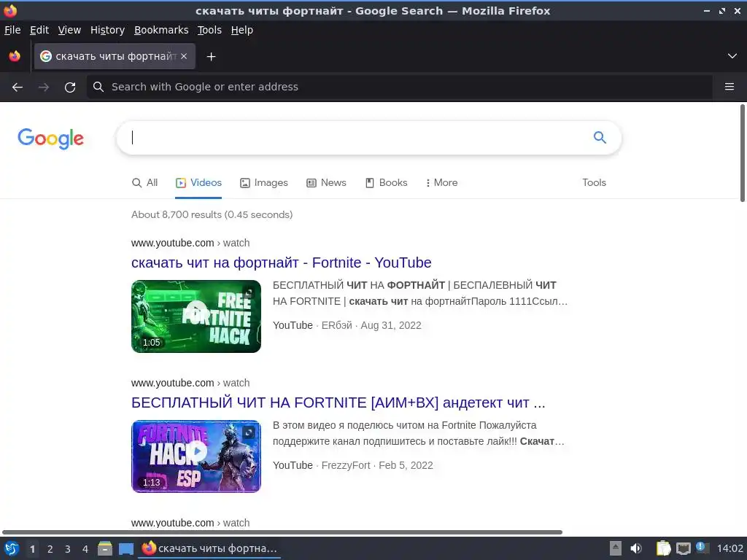Open the file manager taskbar icon
This screenshot has width=747, height=560.
[105, 549]
